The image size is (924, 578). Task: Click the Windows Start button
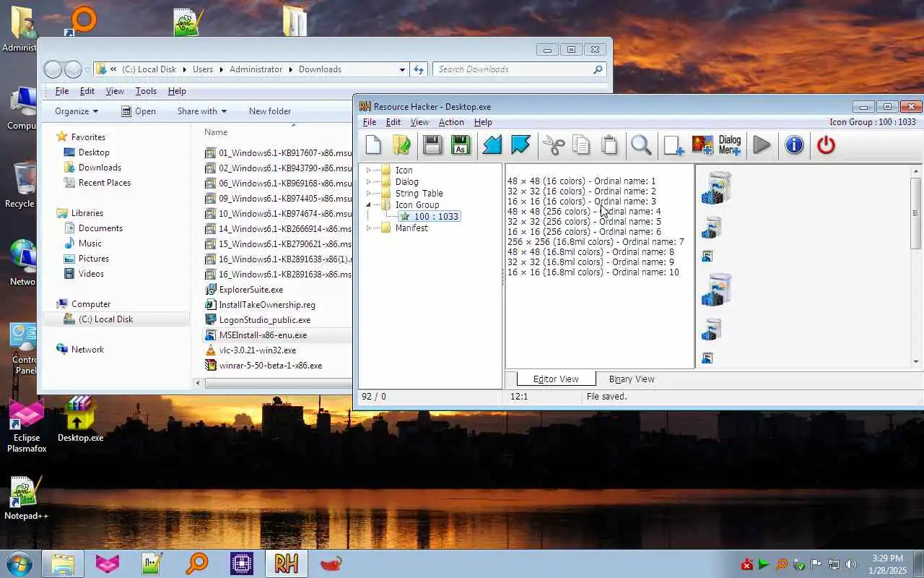19,564
